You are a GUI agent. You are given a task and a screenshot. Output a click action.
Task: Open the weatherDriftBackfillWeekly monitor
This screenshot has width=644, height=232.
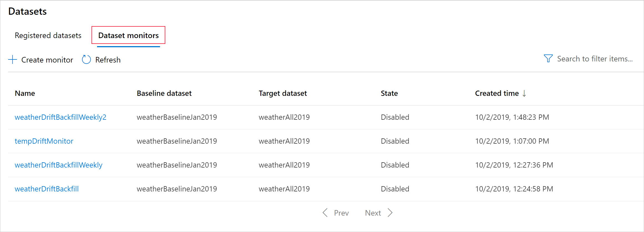pyautogui.click(x=59, y=165)
